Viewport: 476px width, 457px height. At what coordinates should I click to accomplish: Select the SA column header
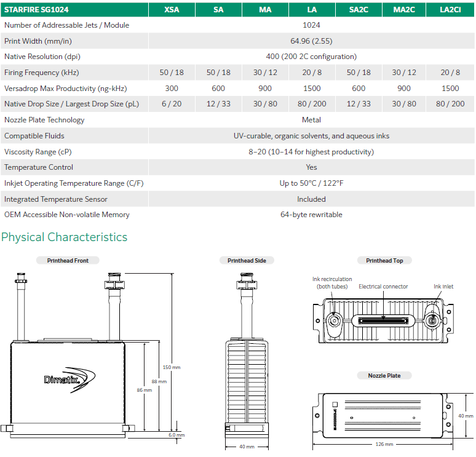(218, 10)
